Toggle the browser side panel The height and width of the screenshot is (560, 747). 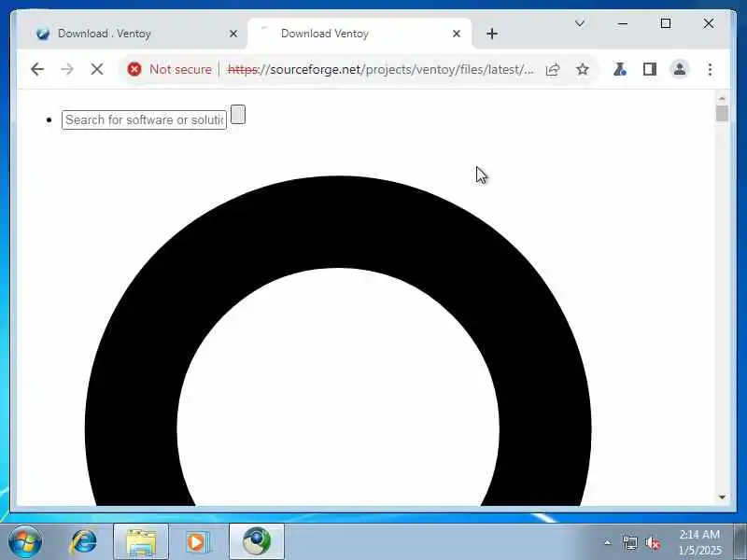point(650,69)
